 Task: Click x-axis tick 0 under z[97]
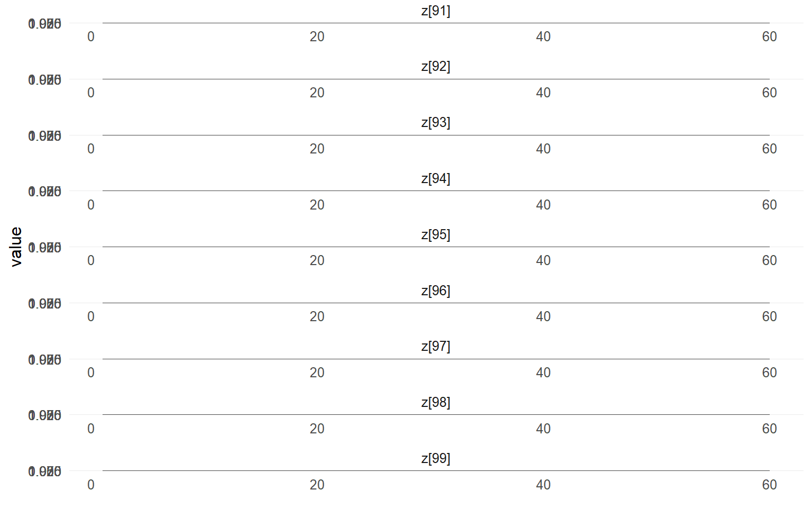pyautogui.click(x=91, y=373)
